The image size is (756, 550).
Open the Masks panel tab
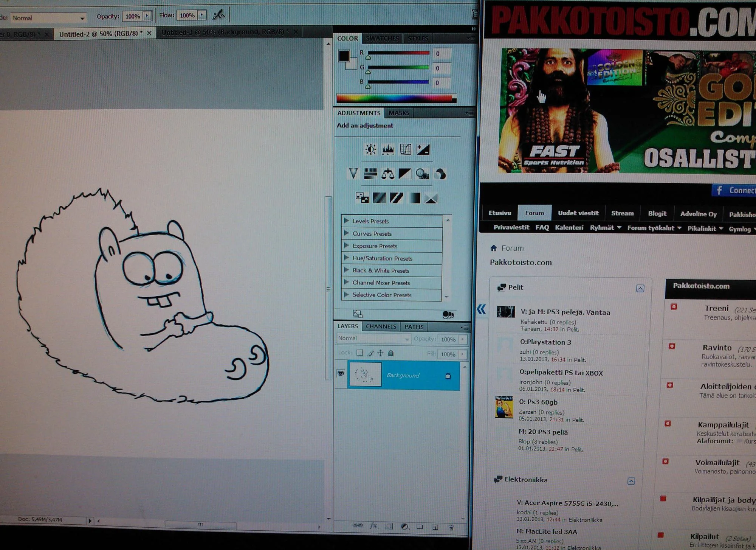[399, 113]
